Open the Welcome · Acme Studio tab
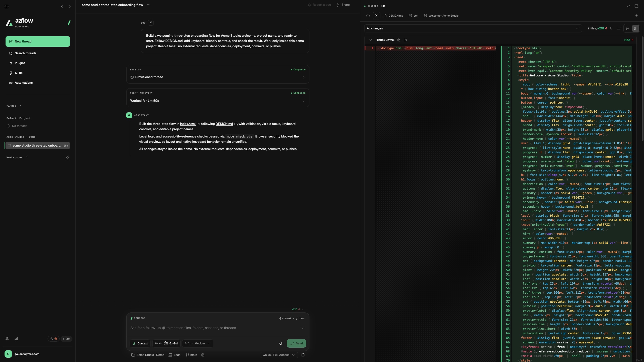This screenshot has width=644, height=362. point(441,16)
